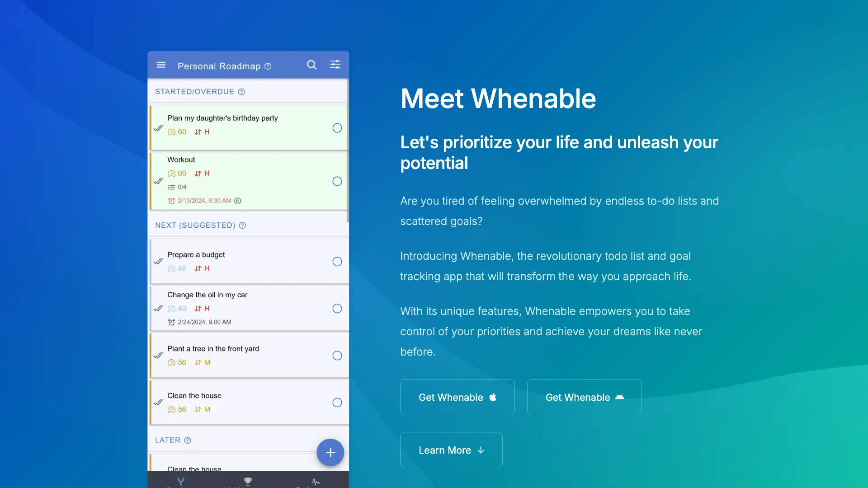Toggle the circle completion button on Workout
Screen dimensions: 868x488
337,182
